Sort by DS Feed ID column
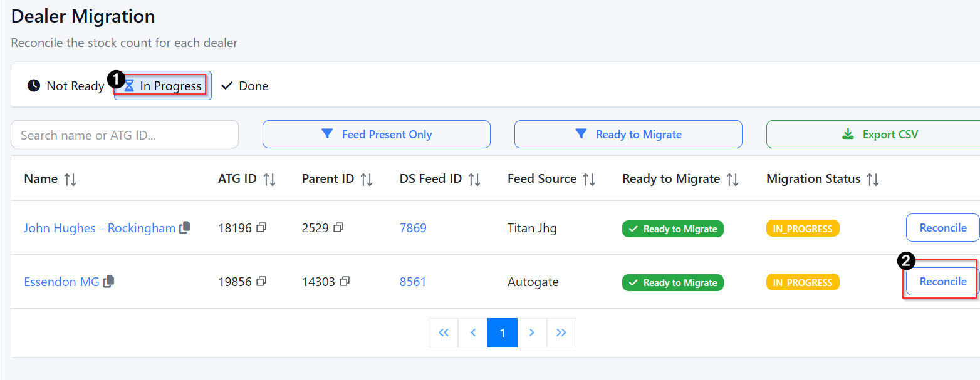 click(474, 179)
